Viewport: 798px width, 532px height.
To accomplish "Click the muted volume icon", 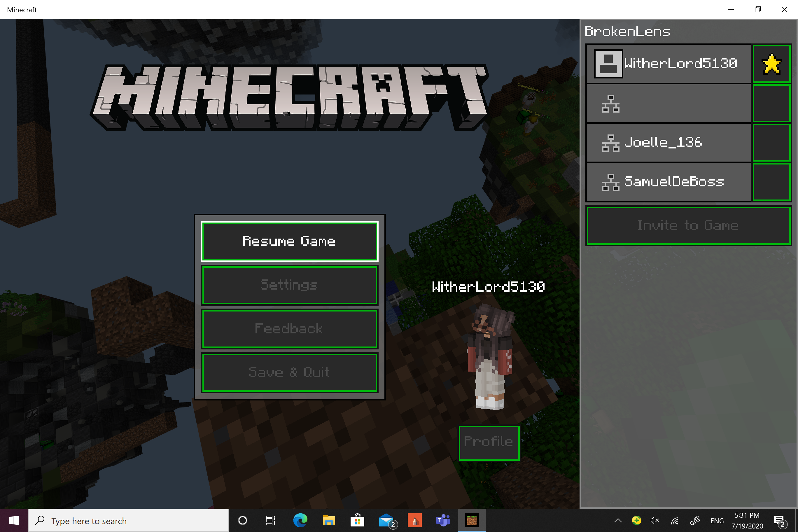I will (x=655, y=520).
